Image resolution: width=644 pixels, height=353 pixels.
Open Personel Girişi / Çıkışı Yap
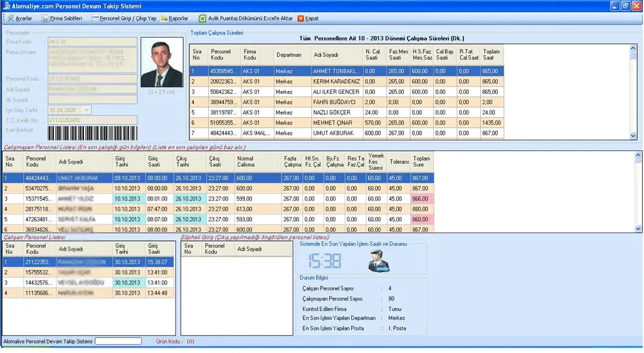95,18
